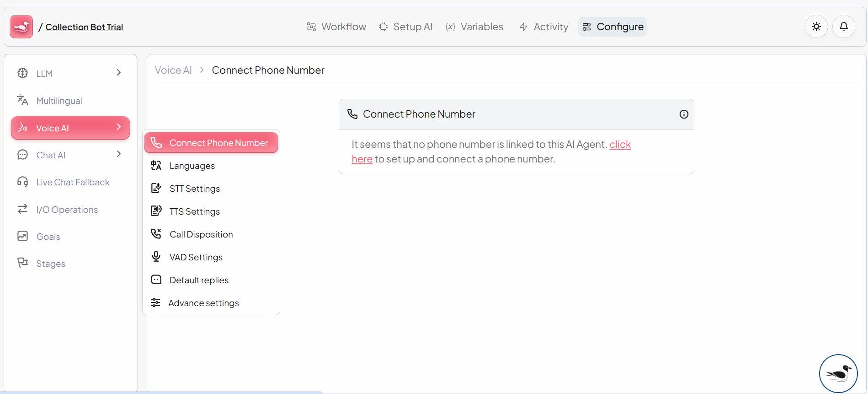
Task: Open the Variables tab
Action: [474, 27]
